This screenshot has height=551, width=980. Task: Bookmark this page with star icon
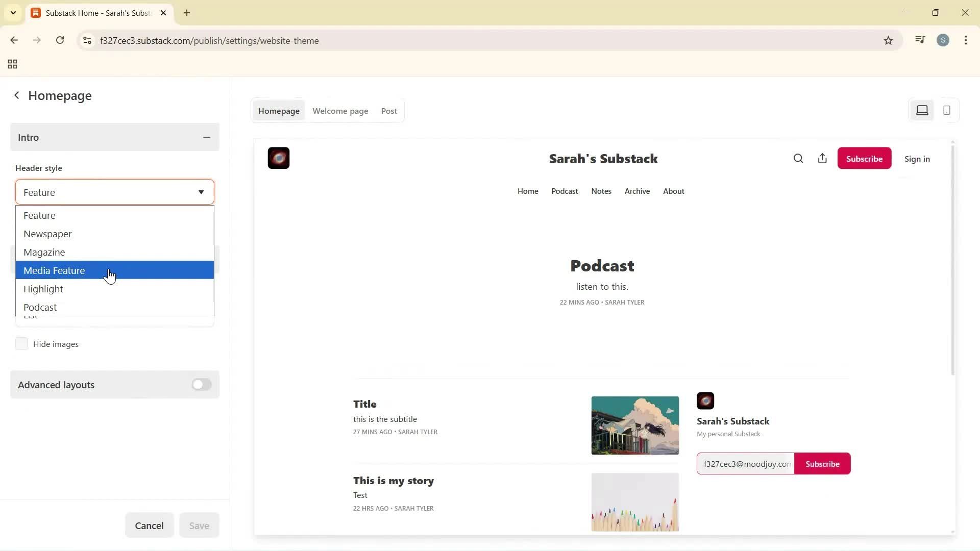[888, 41]
